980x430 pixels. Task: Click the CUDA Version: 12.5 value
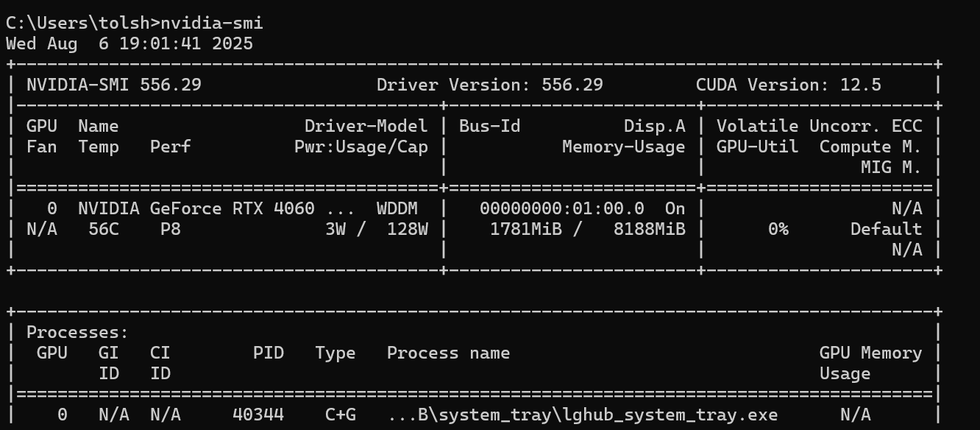coord(789,85)
